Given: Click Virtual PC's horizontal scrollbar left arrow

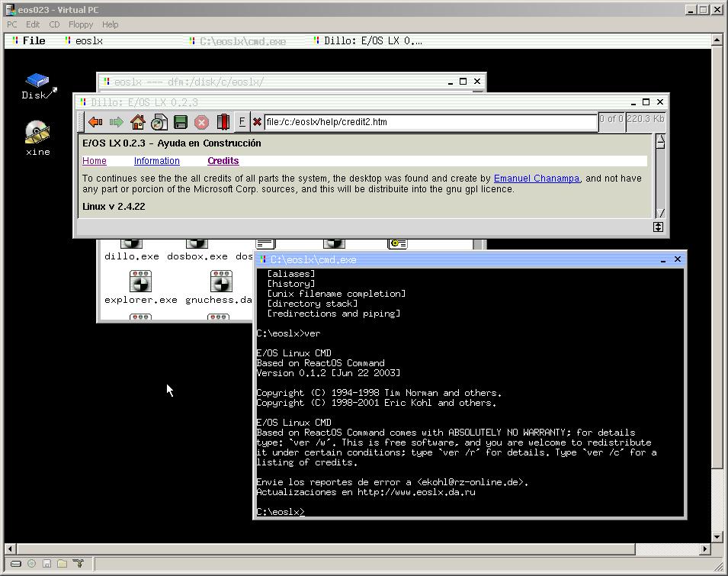Looking at the screenshot, I should coord(10,549).
